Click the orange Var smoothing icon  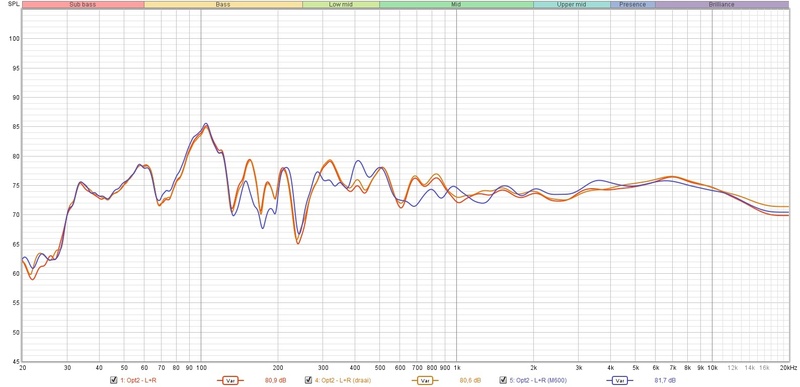click(424, 380)
